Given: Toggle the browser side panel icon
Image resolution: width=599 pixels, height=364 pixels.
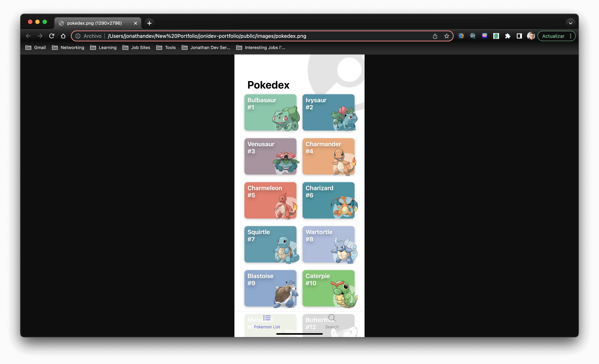Looking at the screenshot, I should click(519, 36).
